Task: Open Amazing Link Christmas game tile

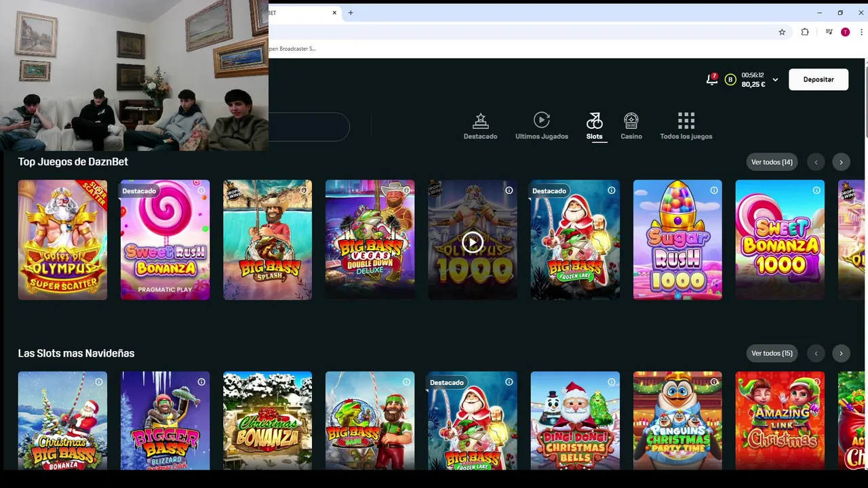Action: [x=780, y=420]
